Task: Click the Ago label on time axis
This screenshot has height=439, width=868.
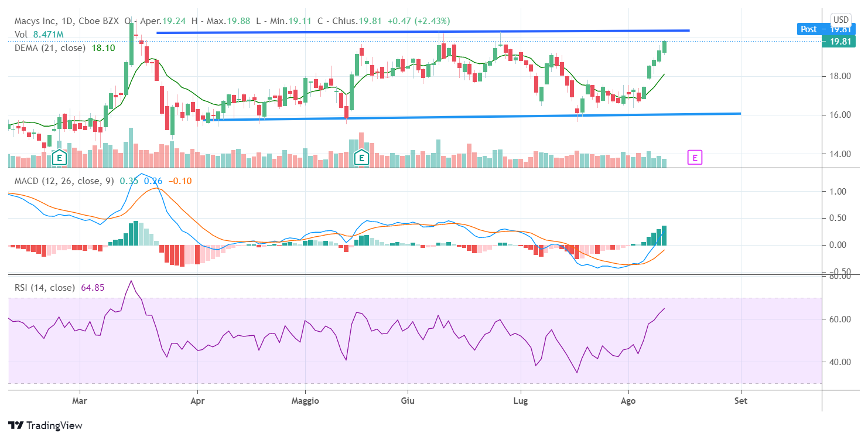Action: [x=628, y=401]
